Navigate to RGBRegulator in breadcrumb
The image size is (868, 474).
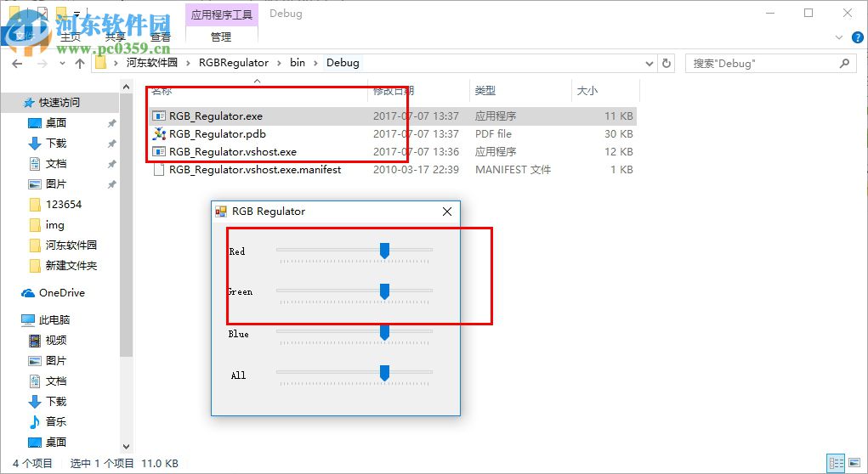pyautogui.click(x=234, y=63)
